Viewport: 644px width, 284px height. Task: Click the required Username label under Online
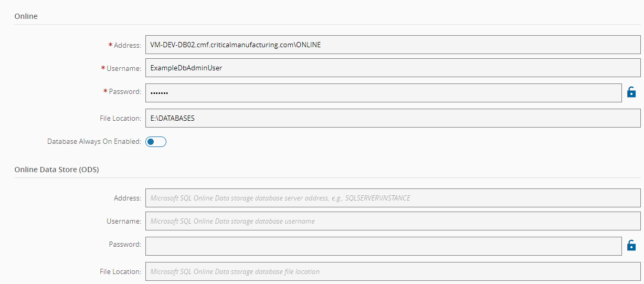[x=123, y=68]
